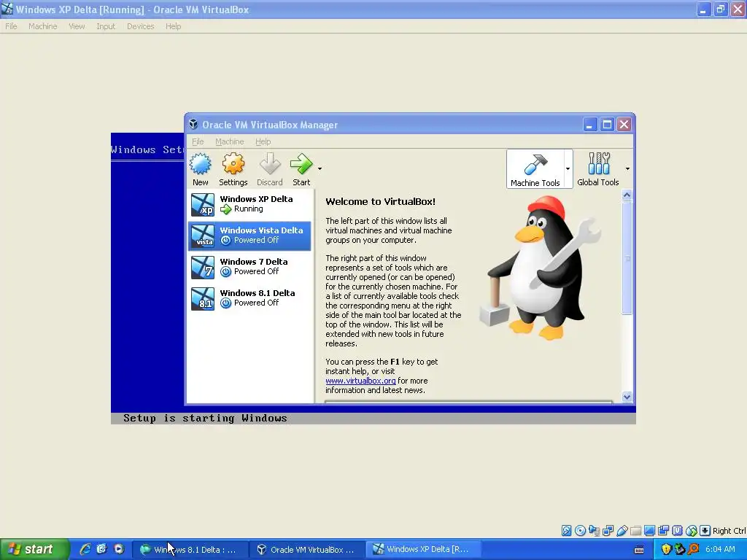Click the 6:04 AM tray clock
747x560 pixels.
coord(720,550)
